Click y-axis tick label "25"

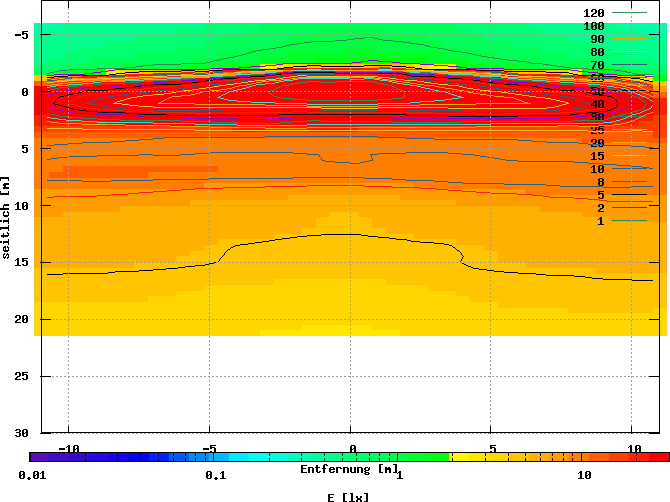point(20,376)
